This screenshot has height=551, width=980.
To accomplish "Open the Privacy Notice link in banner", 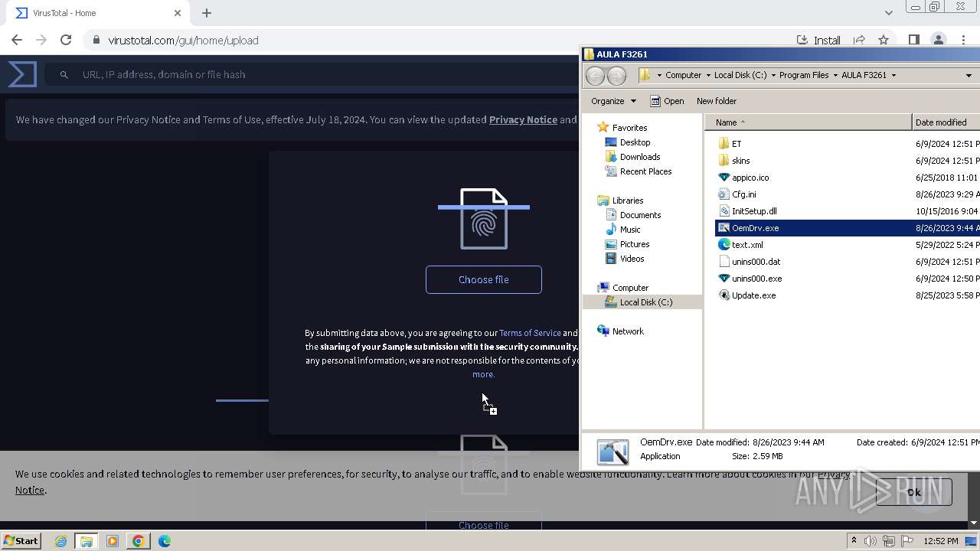I will click(x=523, y=119).
